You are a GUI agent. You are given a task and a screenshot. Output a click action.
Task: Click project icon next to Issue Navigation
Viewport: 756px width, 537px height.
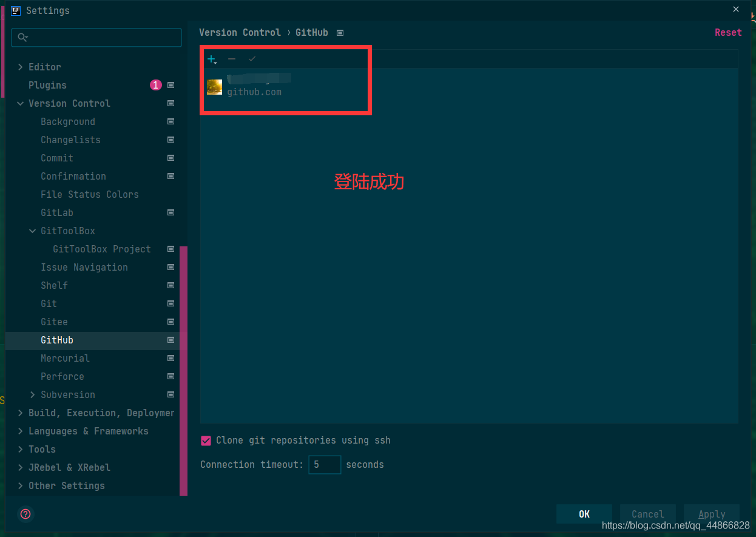coord(171,268)
